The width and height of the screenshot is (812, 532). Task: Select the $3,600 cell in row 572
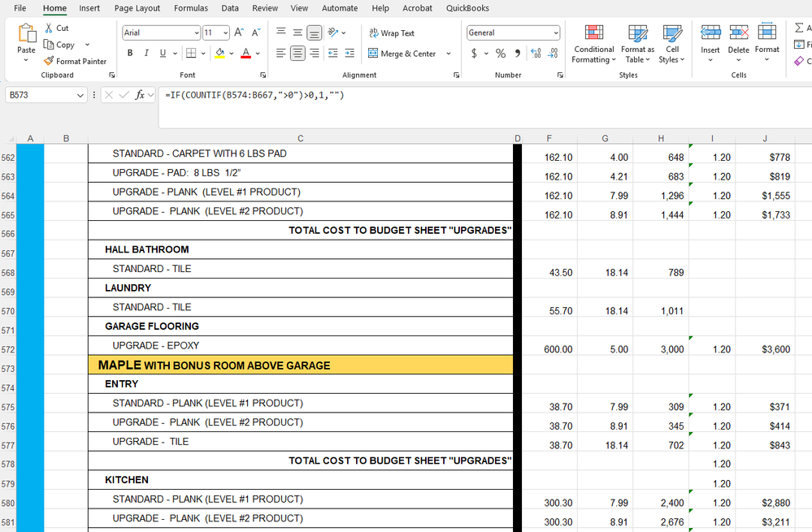click(x=765, y=345)
